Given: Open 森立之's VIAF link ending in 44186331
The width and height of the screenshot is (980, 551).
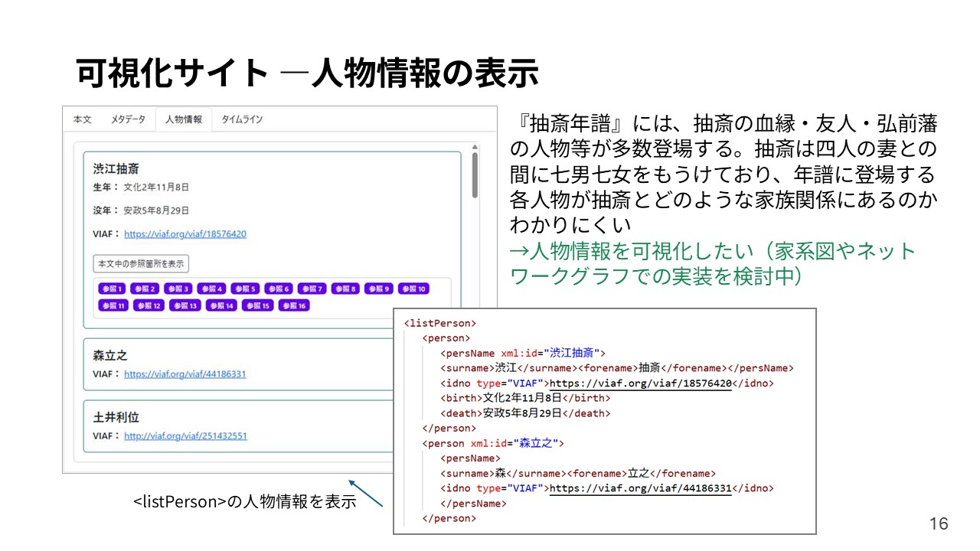Looking at the screenshot, I should click(185, 374).
